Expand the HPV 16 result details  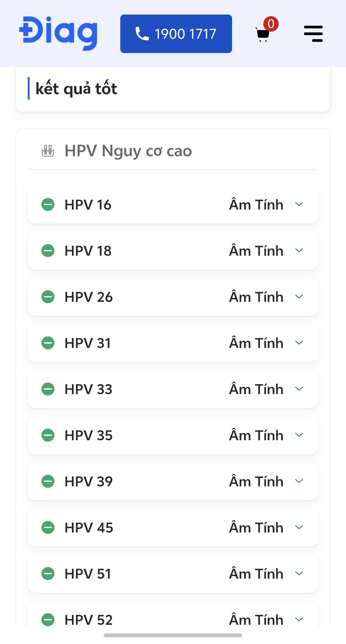coord(299,204)
